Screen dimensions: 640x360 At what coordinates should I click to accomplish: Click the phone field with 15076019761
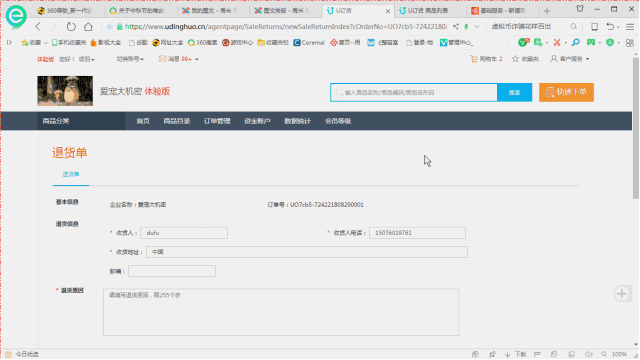pyautogui.click(x=417, y=233)
